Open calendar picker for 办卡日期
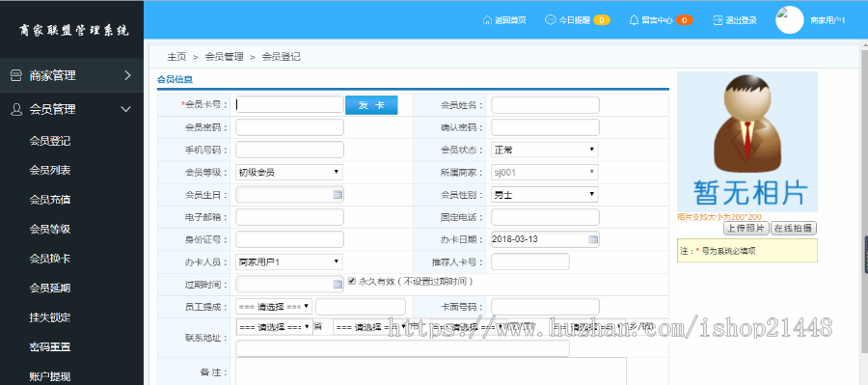Screen dimensions: 868x385 (x=593, y=239)
